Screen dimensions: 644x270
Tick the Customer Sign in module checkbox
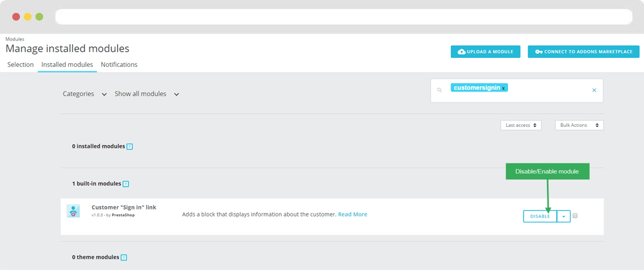click(575, 216)
